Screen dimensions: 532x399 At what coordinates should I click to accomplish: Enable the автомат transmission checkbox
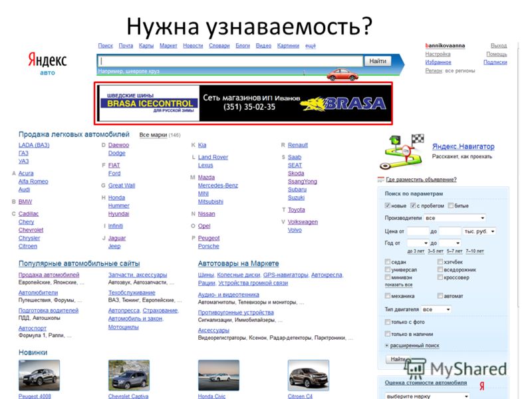point(440,295)
